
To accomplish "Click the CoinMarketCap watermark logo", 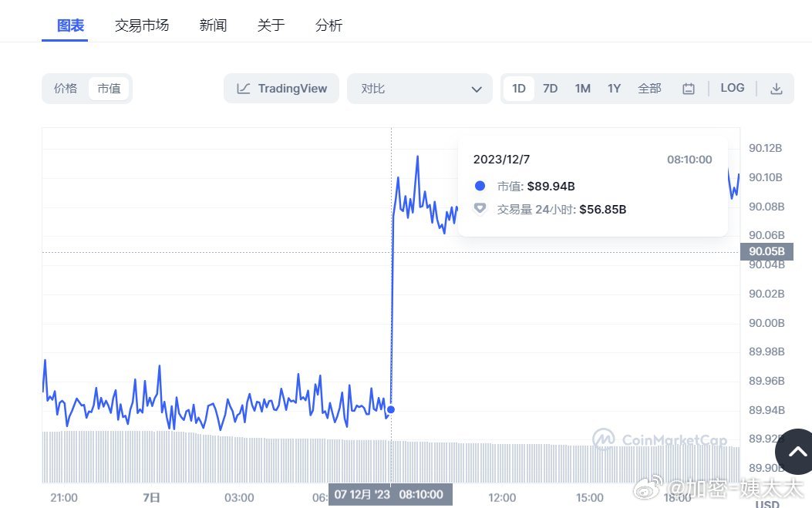I will click(604, 439).
